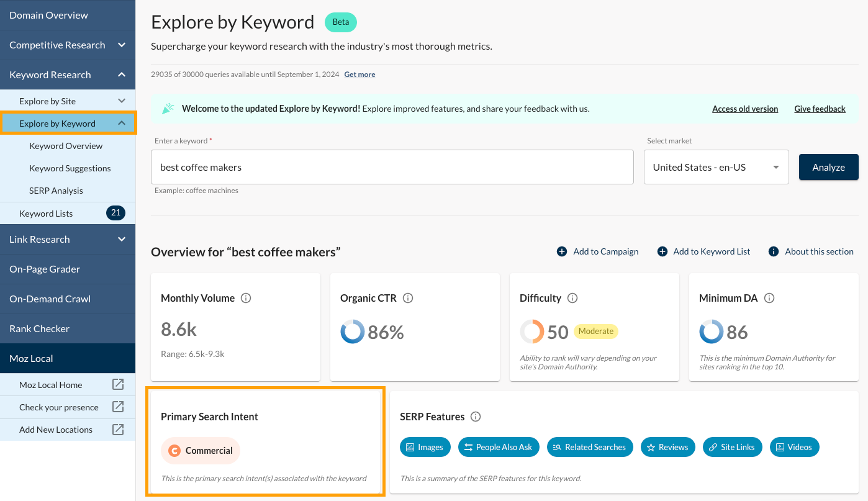Expand the Link Research menu
This screenshot has width=868, height=501.
pyautogui.click(x=122, y=240)
